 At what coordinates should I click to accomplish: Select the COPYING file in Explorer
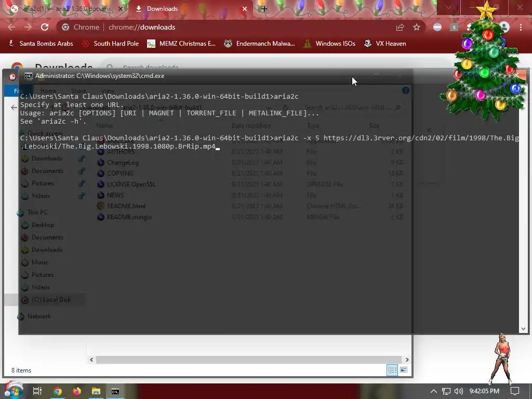pos(120,174)
